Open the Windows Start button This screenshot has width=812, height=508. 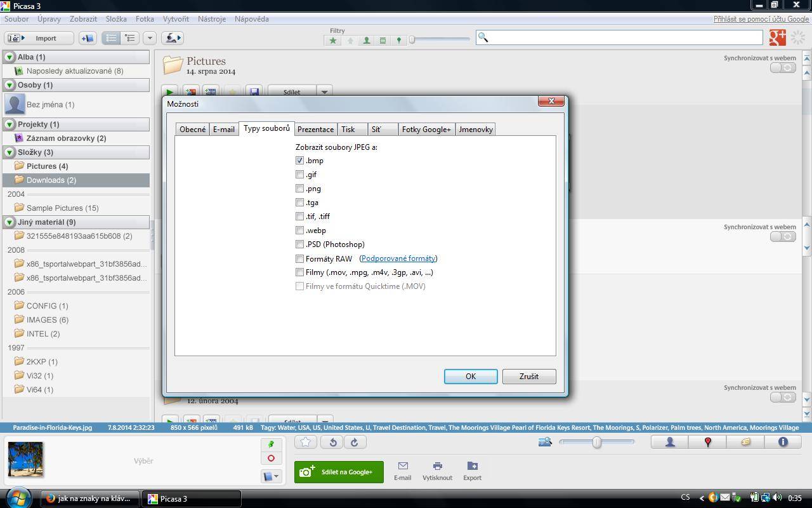pyautogui.click(x=18, y=498)
